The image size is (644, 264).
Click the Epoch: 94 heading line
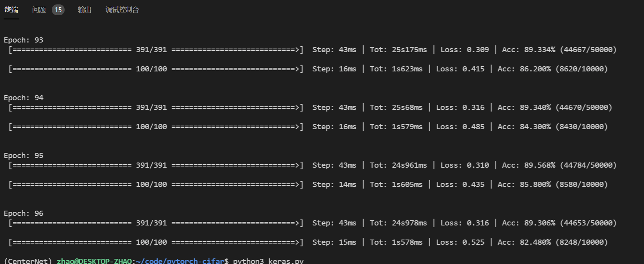point(24,98)
